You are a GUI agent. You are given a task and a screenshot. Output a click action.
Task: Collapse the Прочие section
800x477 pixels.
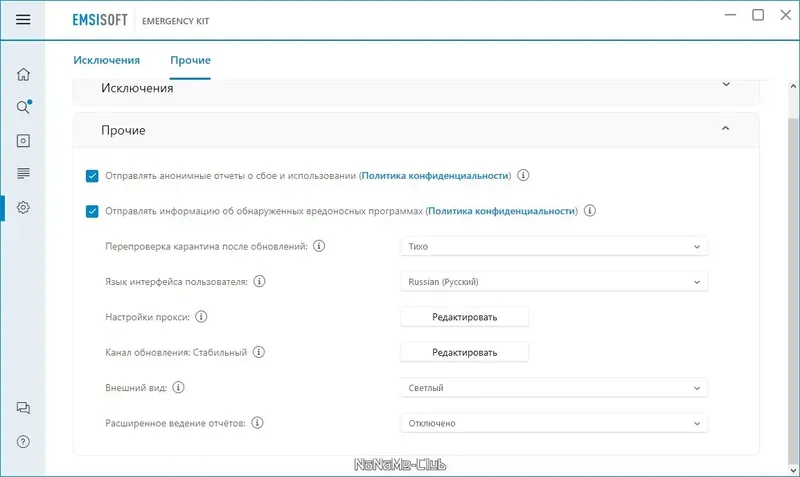[x=726, y=129]
